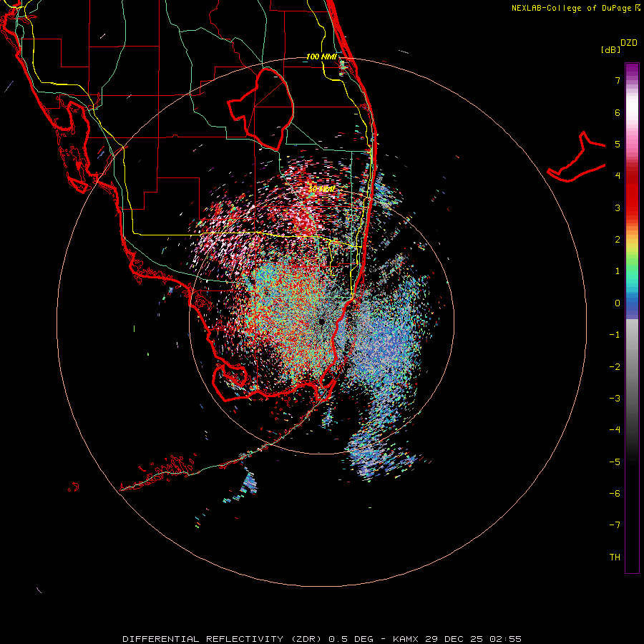644x644 pixels.
Task: Click the -4 tick label on color scale
Action: pos(615,430)
